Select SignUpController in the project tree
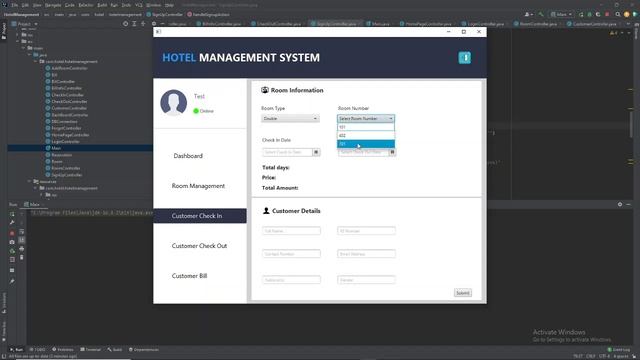 (x=64, y=175)
